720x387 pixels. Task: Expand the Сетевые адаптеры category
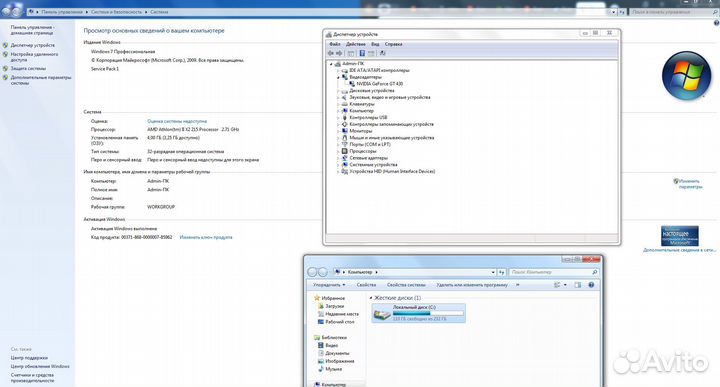point(338,158)
